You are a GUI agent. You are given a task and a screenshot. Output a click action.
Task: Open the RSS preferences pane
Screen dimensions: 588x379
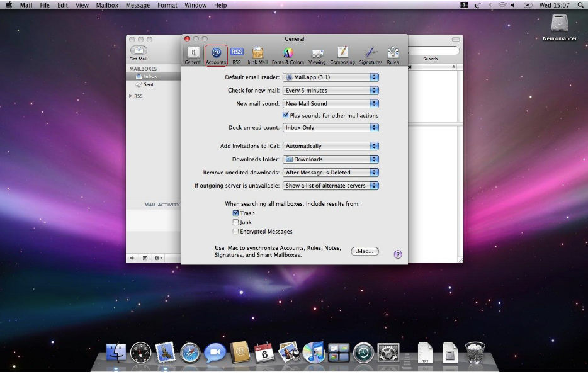(x=237, y=55)
